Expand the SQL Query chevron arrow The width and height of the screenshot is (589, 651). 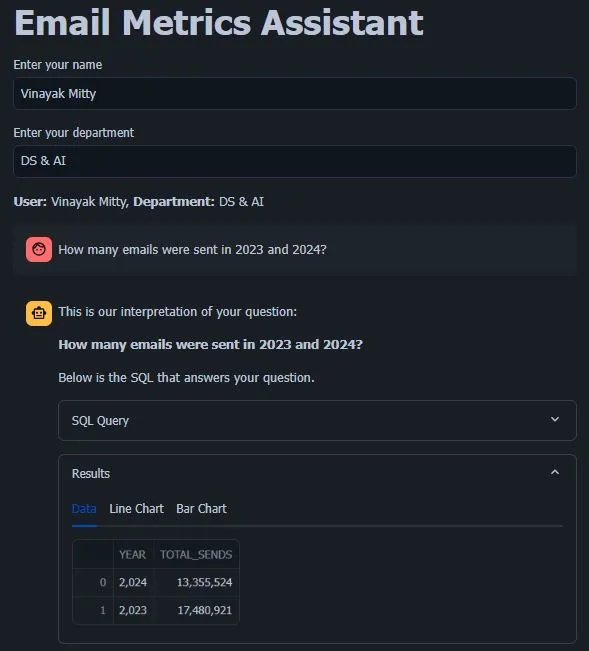pos(555,419)
